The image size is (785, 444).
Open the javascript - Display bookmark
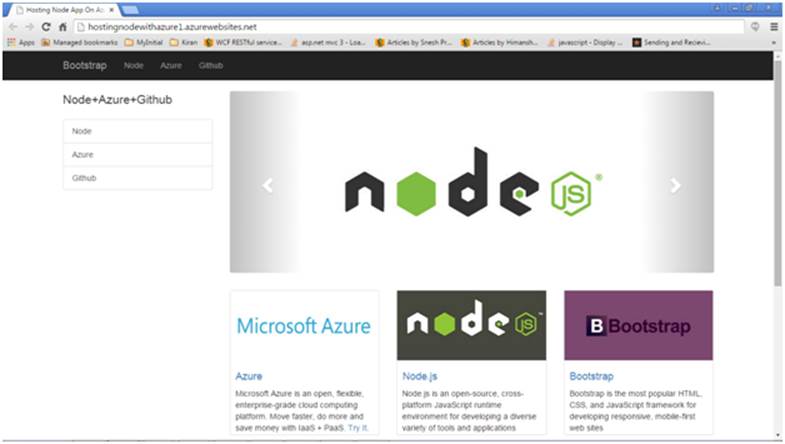pyautogui.click(x=585, y=43)
